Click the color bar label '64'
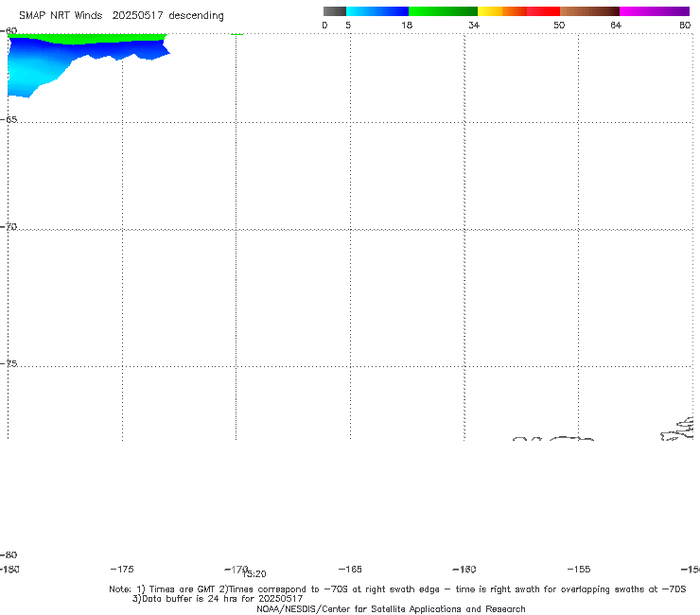 [x=616, y=26]
